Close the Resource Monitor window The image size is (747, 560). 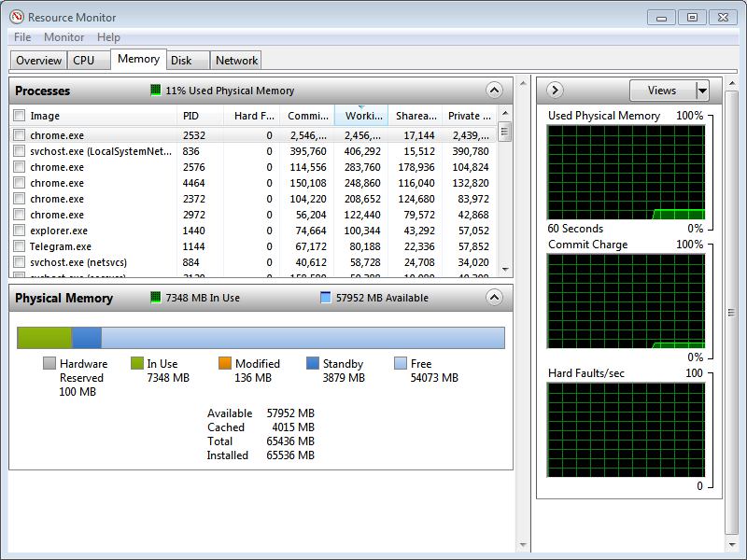click(x=723, y=18)
